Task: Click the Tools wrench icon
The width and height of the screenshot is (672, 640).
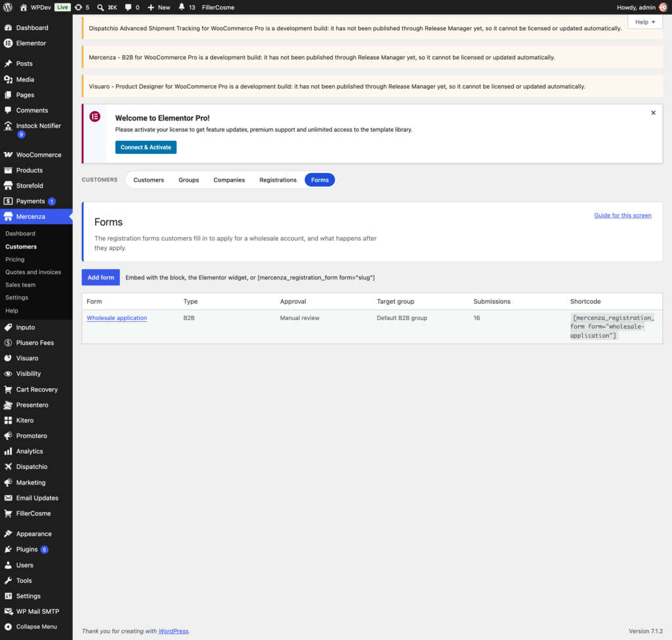Action: (x=8, y=580)
